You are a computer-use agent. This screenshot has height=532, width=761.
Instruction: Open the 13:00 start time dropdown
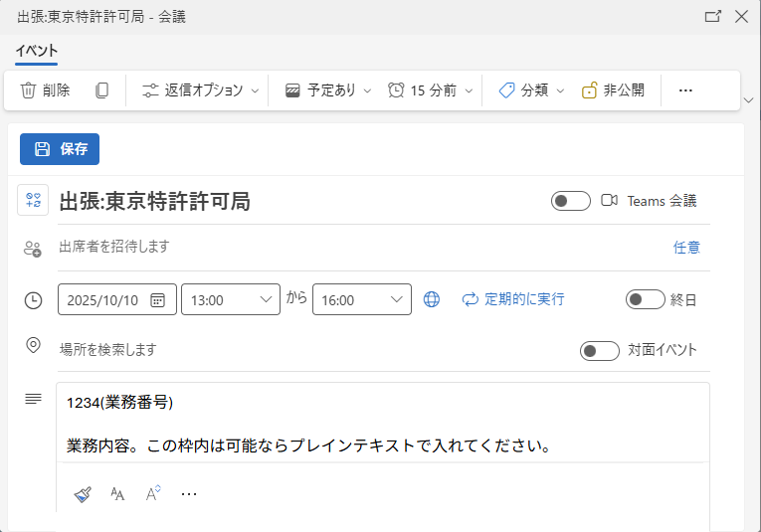tap(231, 299)
